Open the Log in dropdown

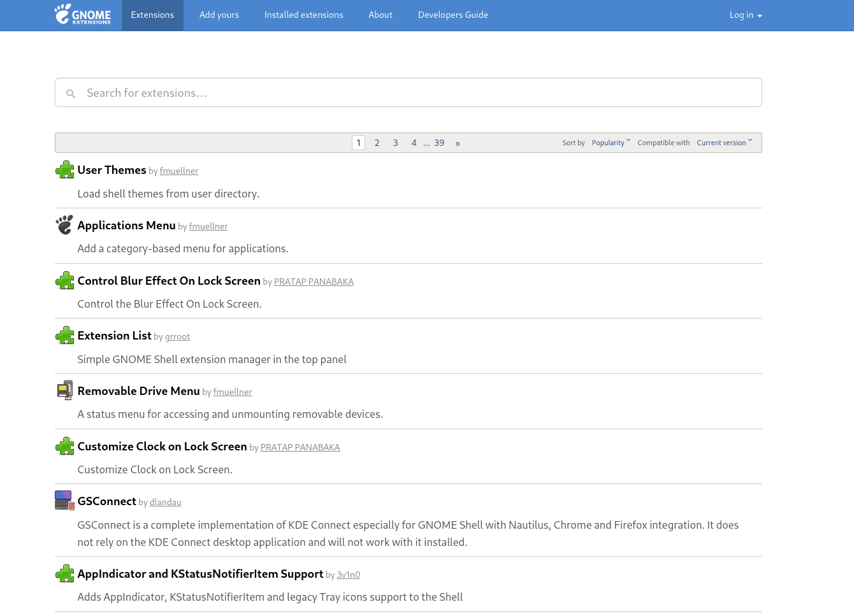746,15
